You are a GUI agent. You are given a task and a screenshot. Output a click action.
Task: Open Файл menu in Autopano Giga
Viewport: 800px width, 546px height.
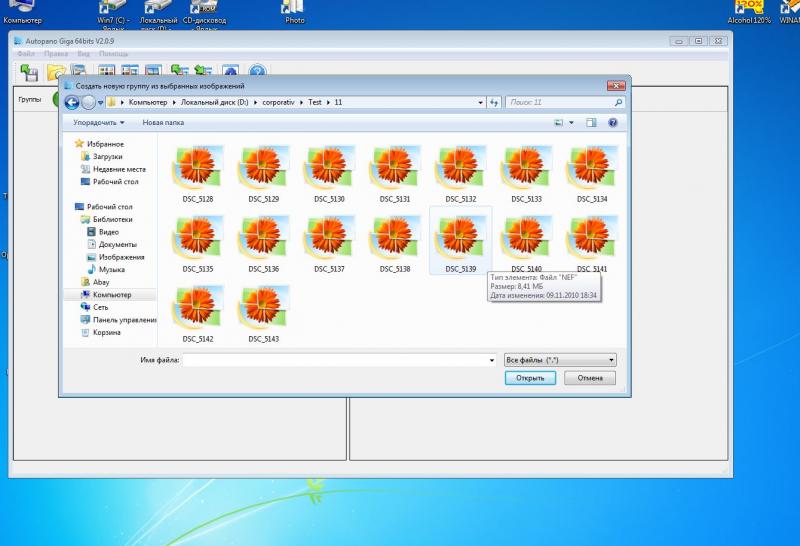point(27,54)
